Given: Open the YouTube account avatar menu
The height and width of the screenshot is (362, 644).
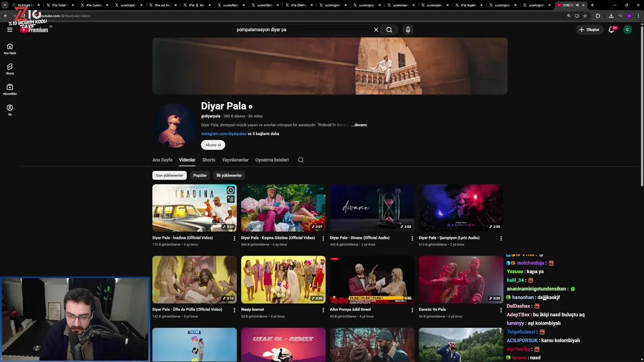Looking at the screenshot, I should tap(627, 30).
